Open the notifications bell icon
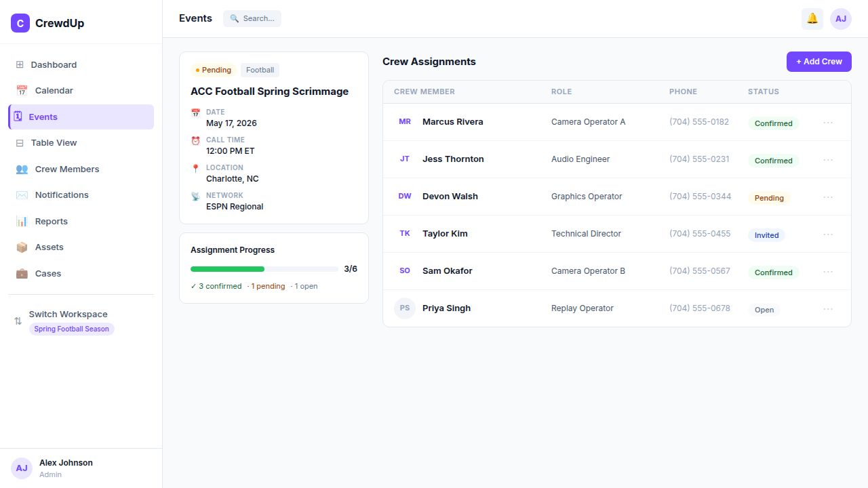Image resolution: width=868 pixels, height=488 pixels. (812, 19)
